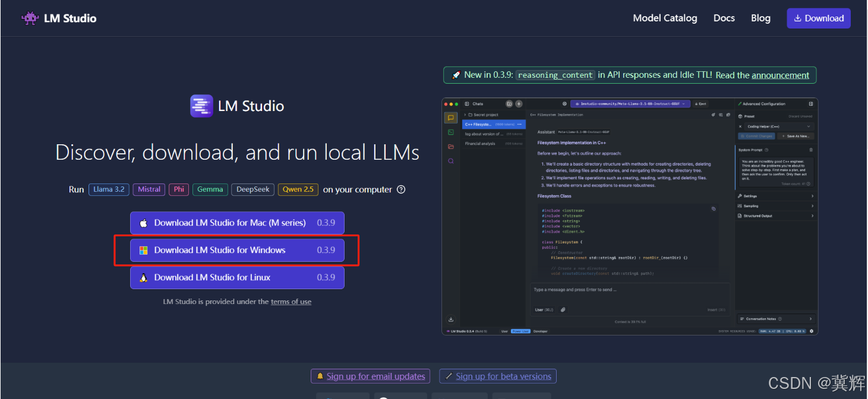Click the LM Studio app icon above headline
868x399 pixels.
click(201, 106)
